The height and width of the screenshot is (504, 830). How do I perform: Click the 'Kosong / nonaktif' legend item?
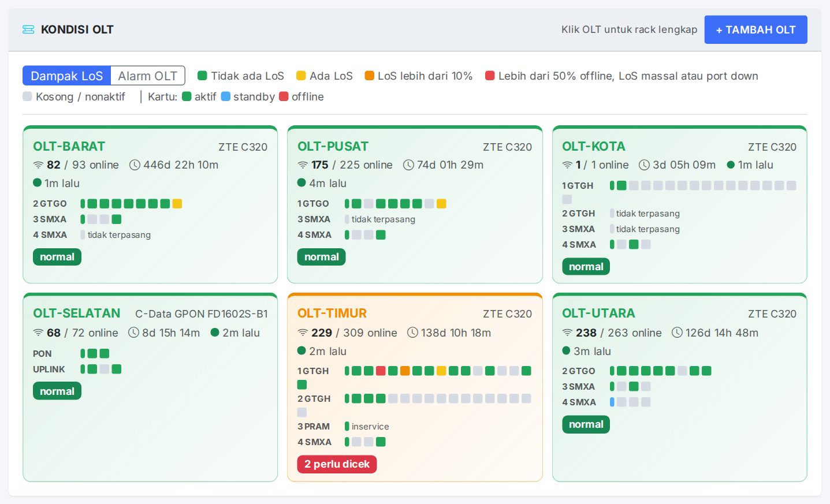point(74,96)
